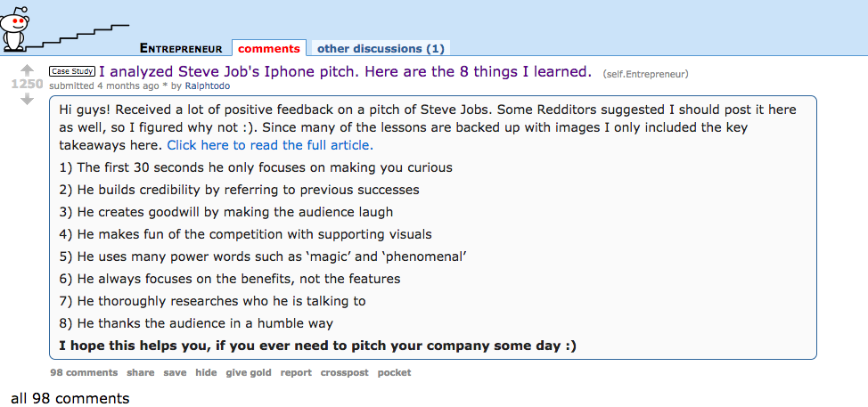This screenshot has width=868, height=407.
Task: Click here to read the full article
Action: (270, 145)
